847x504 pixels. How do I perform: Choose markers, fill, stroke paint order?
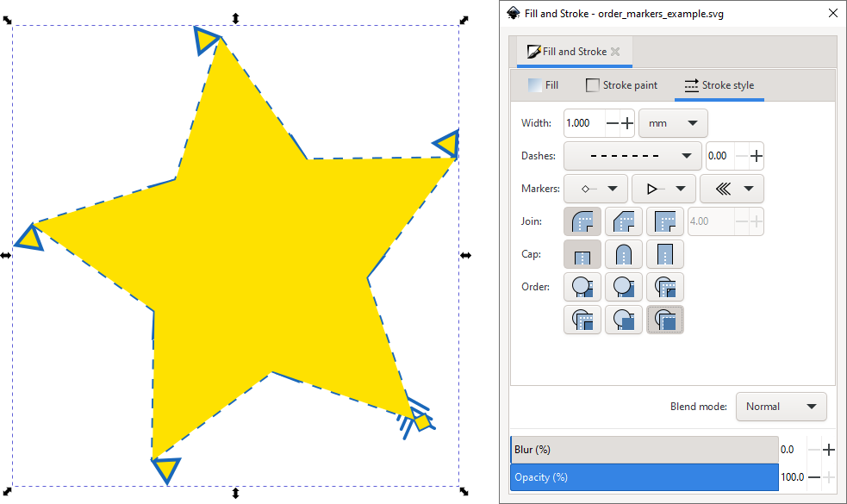582,320
